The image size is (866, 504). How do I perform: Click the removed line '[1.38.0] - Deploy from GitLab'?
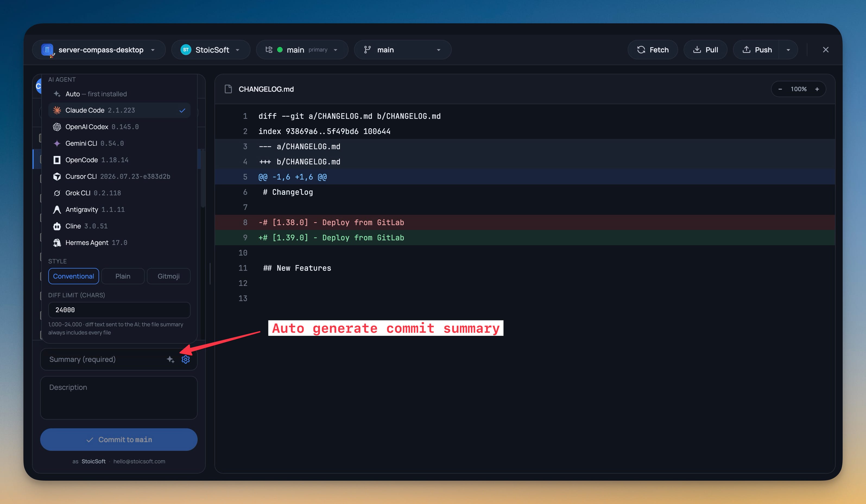[x=525, y=222]
